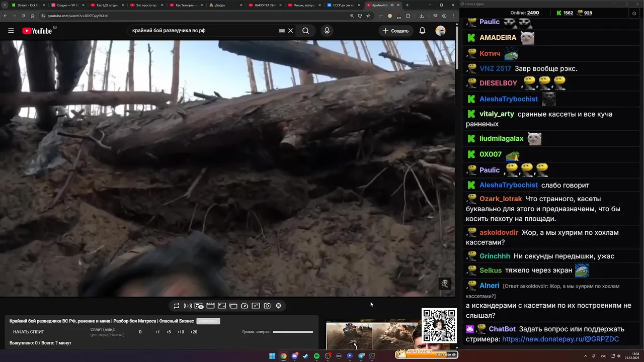Open Discord from the taskbar

[294, 356]
